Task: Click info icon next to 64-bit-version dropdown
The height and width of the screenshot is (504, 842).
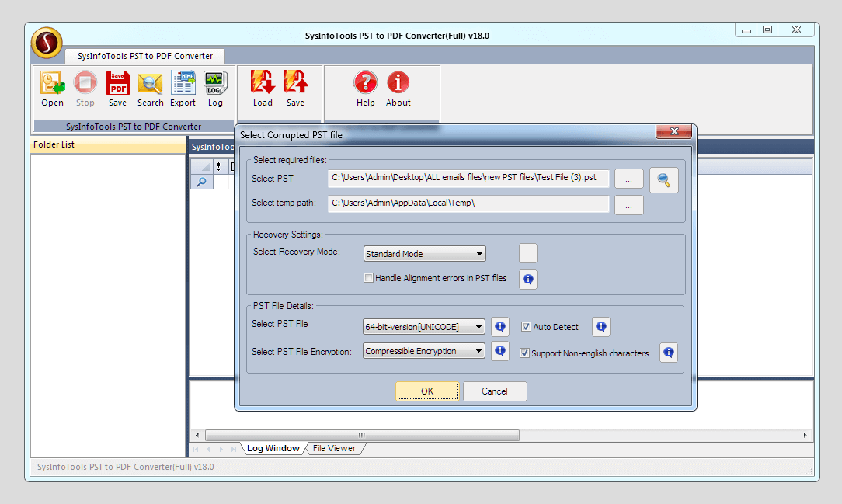Action: tap(500, 326)
